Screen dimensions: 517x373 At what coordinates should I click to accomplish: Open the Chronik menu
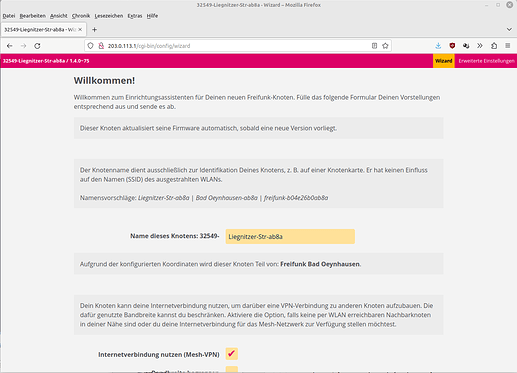pyautogui.click(x=81, y=16)
